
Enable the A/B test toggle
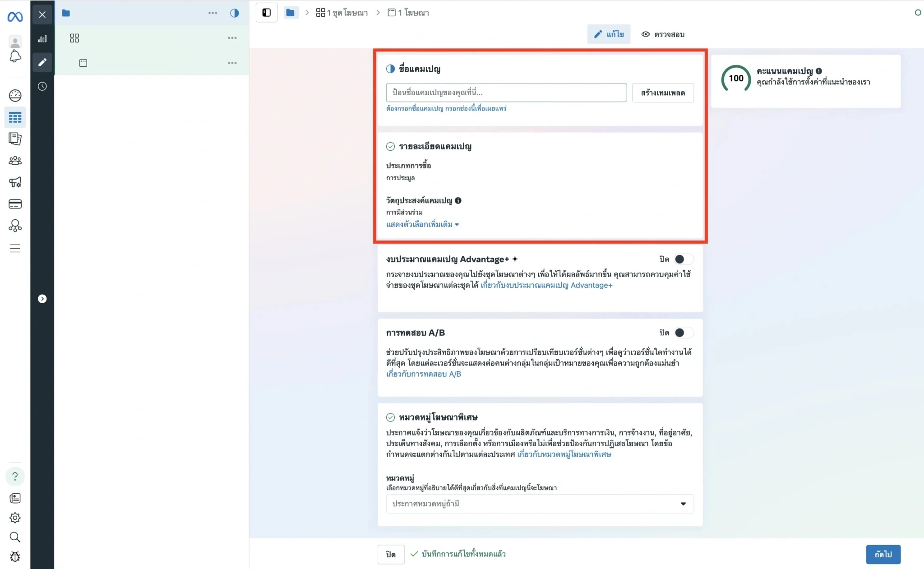pos(683,333)
